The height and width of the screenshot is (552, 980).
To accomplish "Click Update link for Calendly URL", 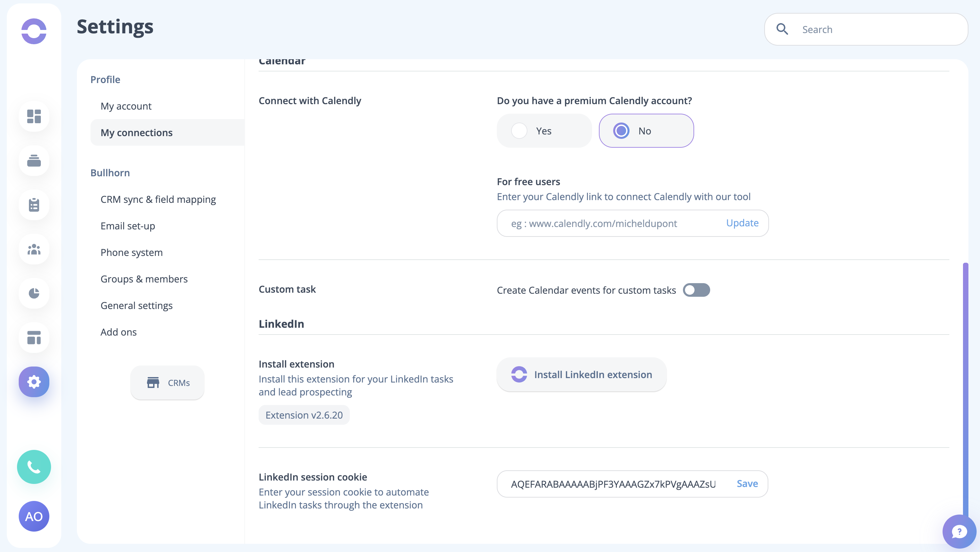I will pos(742,223).
